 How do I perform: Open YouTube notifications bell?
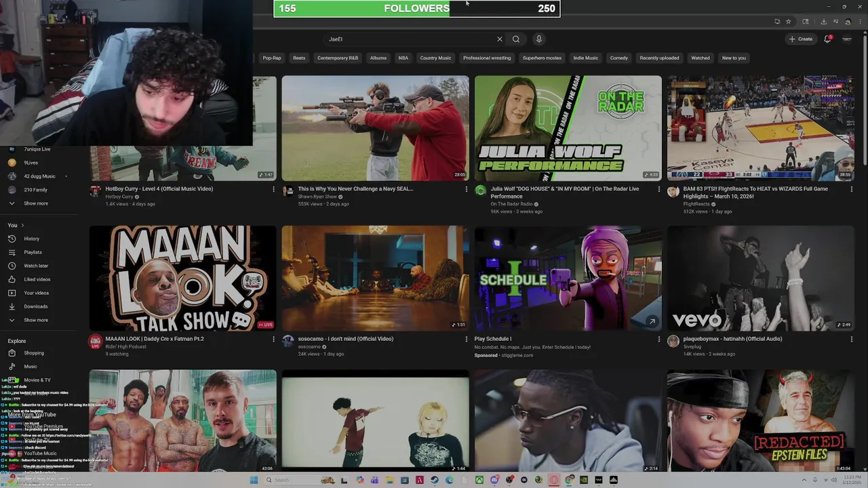827,39
